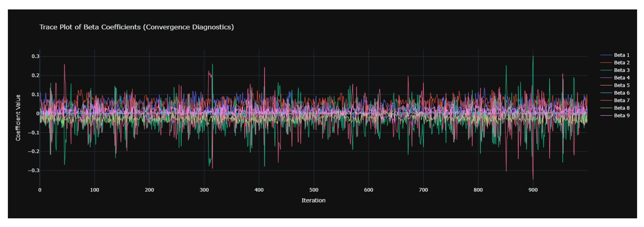644x227 pixels.
Task: Click the chart title text
Action: [137, 27]
